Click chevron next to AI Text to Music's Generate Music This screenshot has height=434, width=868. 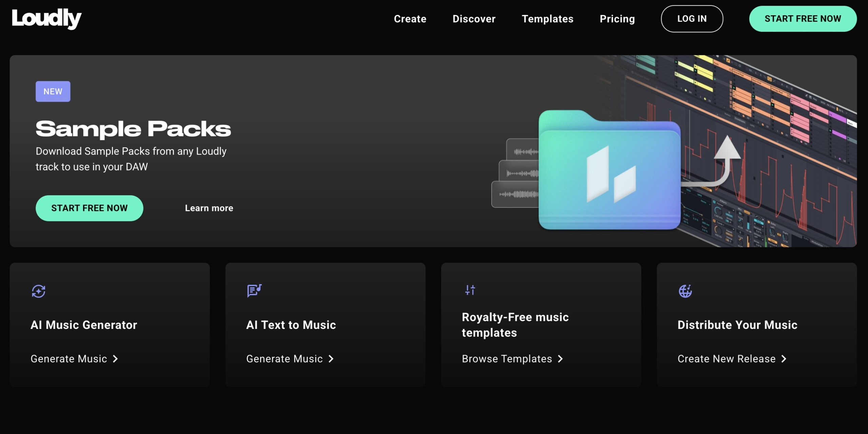pos(331,359)
